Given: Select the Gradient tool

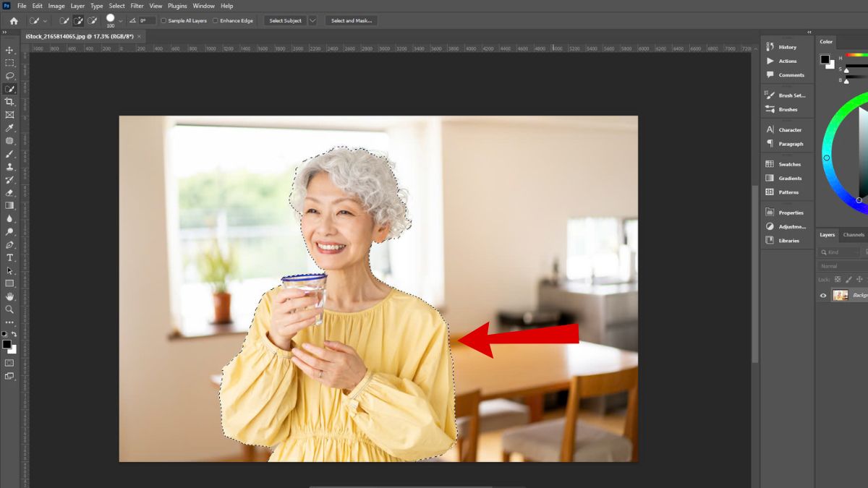Looking at the screenshot, I should [x=9, y=206].
